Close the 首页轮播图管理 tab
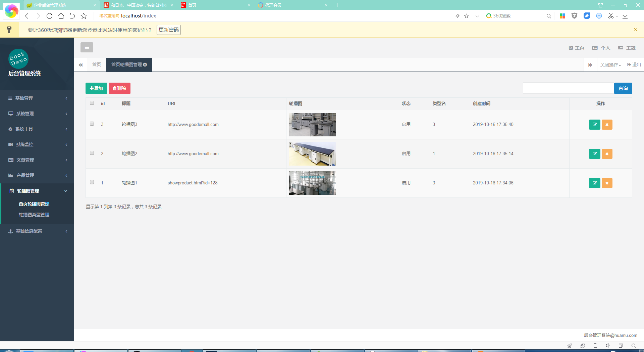Image resolution: width=644 pixels, height=352 pixels. [x=145, y=64]
